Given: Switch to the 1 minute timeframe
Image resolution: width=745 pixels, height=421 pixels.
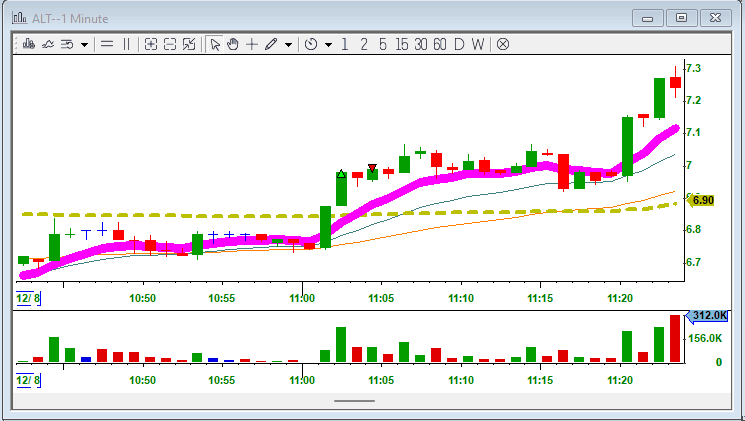Looking at the screenshot, I should click(x=344, y=44).
